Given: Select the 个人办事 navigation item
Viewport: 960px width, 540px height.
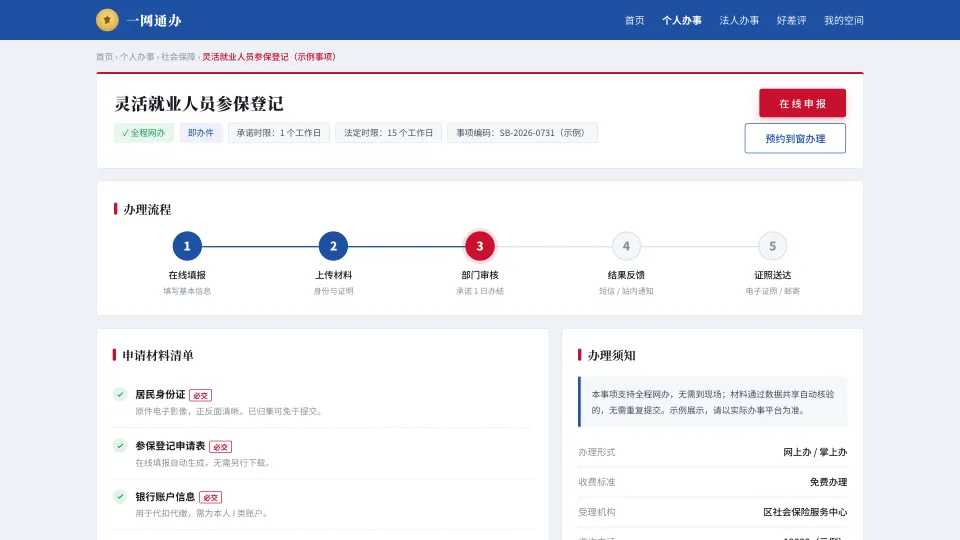Looking at the screenshot, I should (681, 20).
